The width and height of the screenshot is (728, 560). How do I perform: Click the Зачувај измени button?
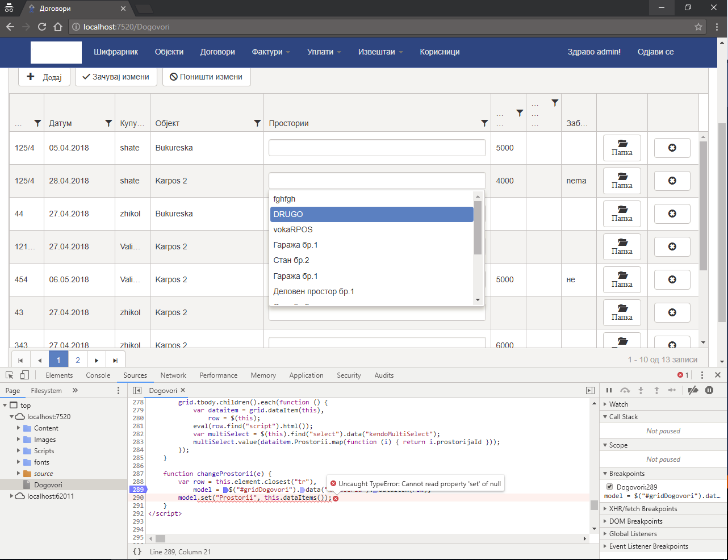click(116, 77)
